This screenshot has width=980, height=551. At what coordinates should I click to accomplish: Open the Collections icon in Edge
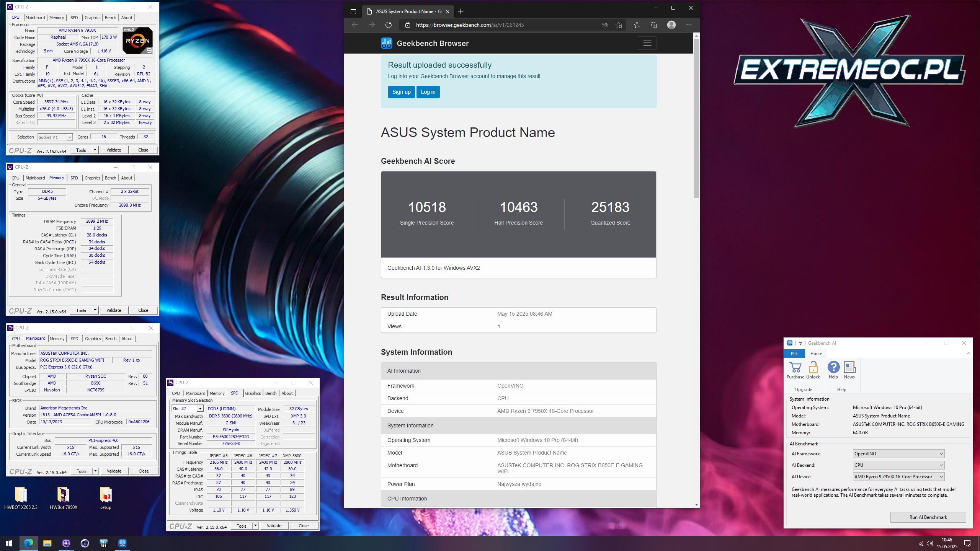point(654,25)
